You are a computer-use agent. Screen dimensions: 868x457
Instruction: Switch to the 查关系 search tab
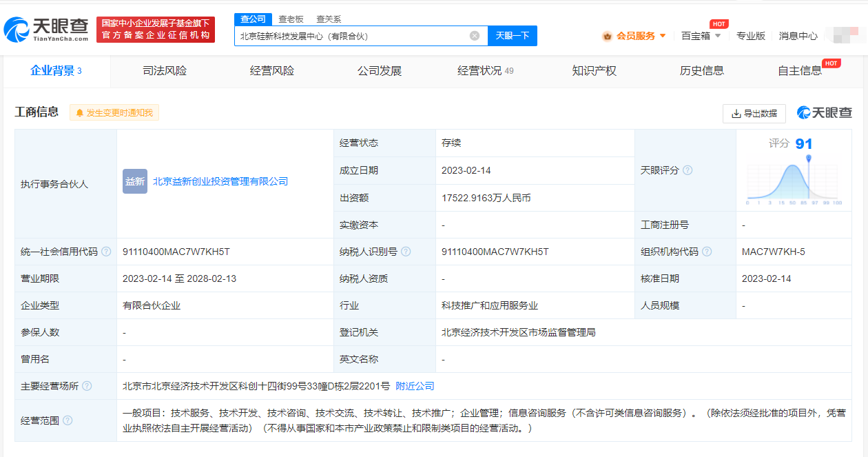329,19
